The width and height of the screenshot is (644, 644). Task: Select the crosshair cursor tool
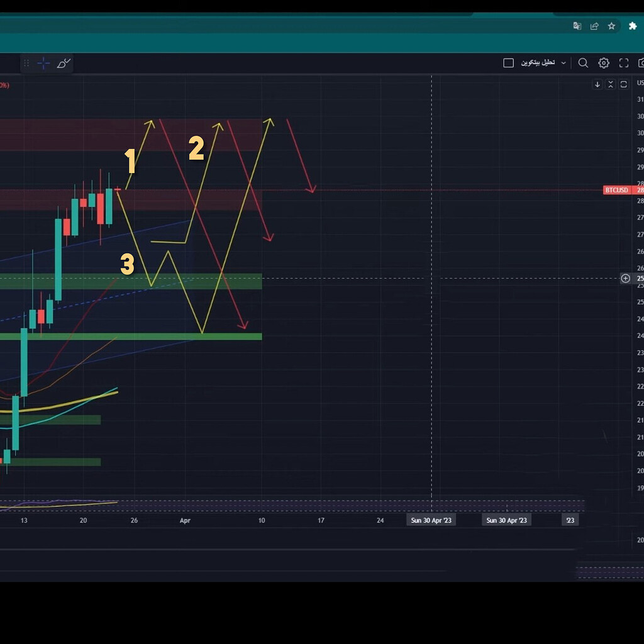pos(43,63)
